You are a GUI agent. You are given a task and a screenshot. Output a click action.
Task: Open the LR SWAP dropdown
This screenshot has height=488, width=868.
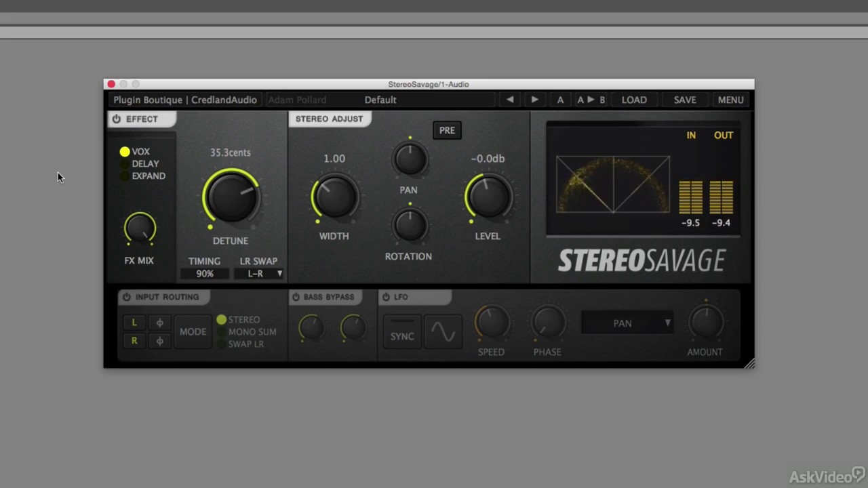pos(258,274)
